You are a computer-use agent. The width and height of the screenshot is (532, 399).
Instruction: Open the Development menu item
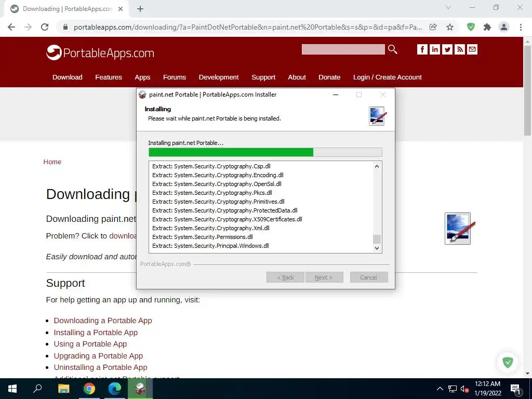pos(219,77)
